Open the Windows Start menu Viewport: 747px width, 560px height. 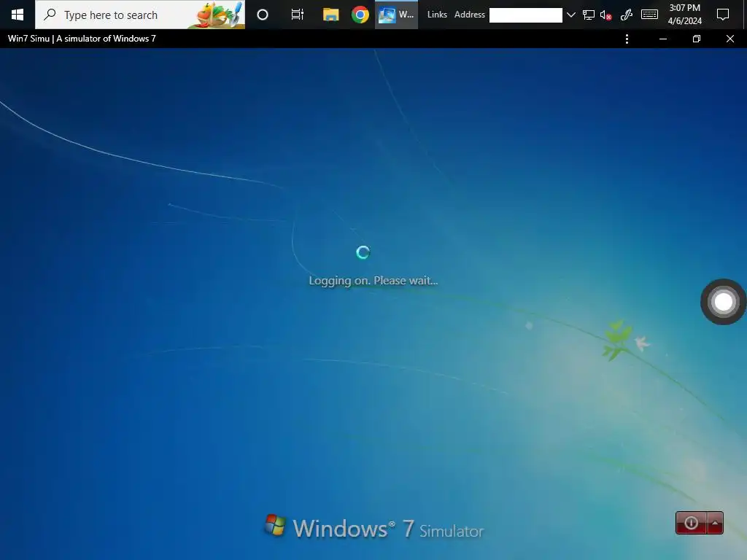click(18, 15)
